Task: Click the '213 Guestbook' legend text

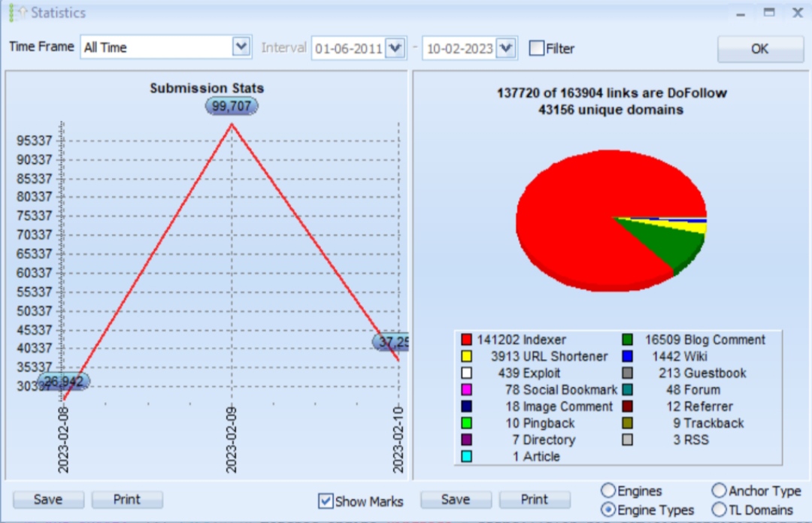Action: point(702,373)
